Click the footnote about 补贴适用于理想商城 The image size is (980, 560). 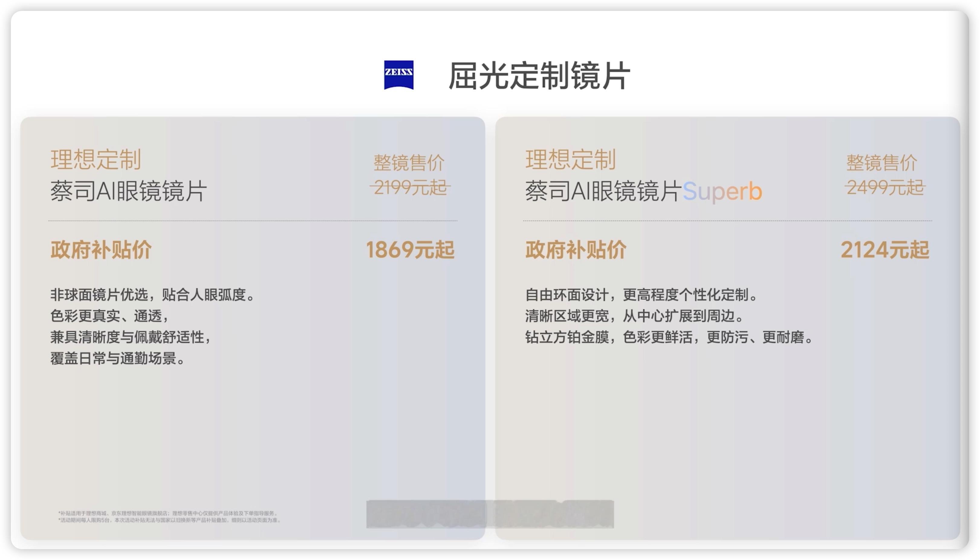tap(168, 513)
